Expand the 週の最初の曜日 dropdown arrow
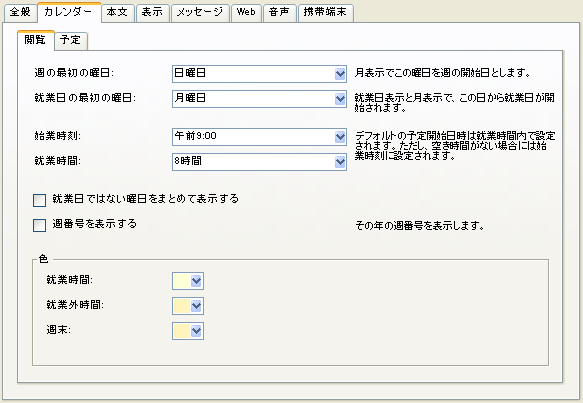The width and height of the screenshot is (583, 403). (340, 74)
